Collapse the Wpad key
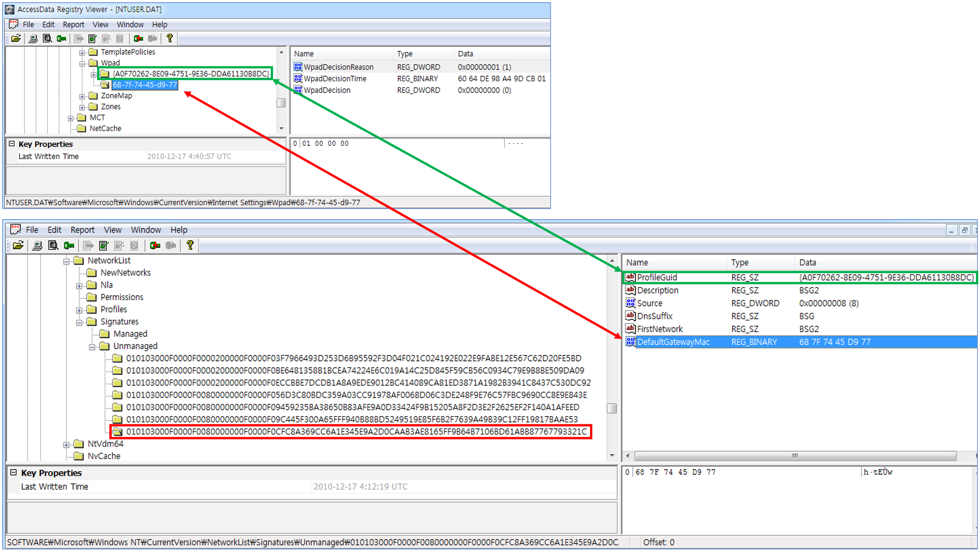Image resolution: width=980 pixels, height=552 pixels. pyautogui.click(x=82, y=63)
